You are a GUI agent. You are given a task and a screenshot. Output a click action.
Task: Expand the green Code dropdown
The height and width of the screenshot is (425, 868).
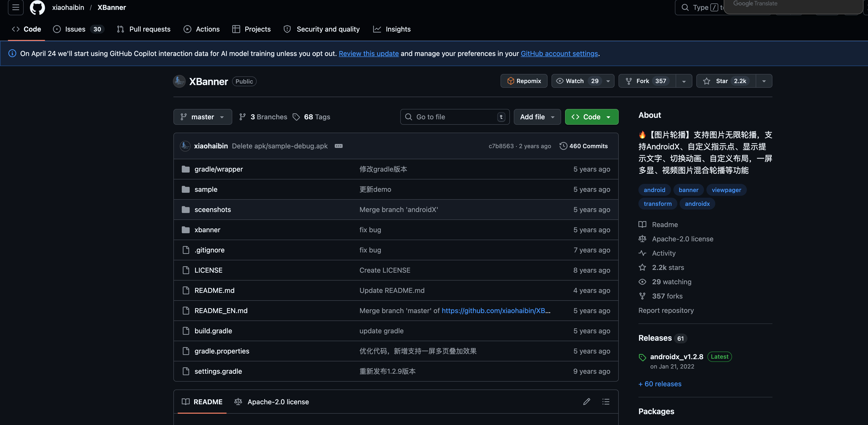point(591,117)
